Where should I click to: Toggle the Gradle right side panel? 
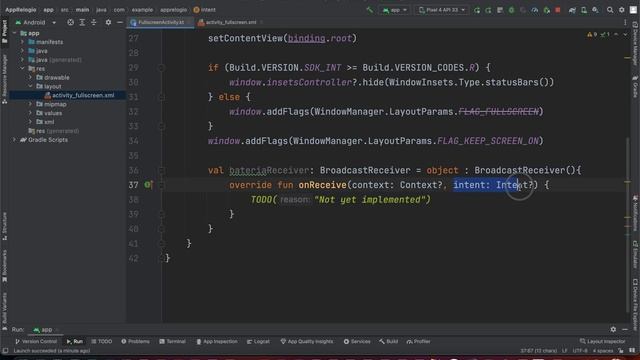point(636,87)
